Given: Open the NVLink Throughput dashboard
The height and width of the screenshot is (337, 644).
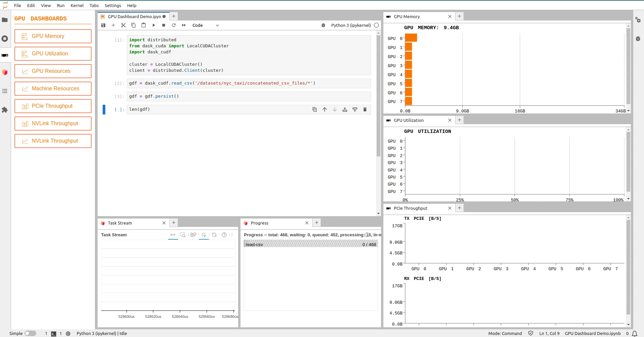Looking at the screenshot, I should [53, 124].
